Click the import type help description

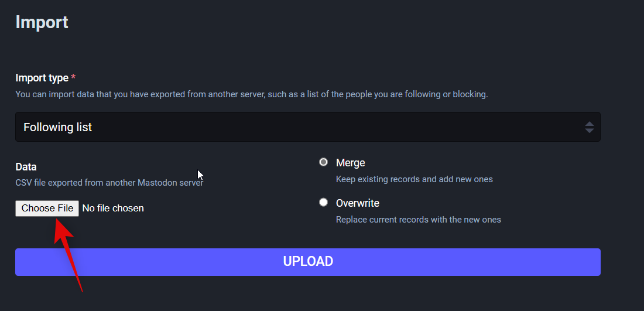point(251,94)
